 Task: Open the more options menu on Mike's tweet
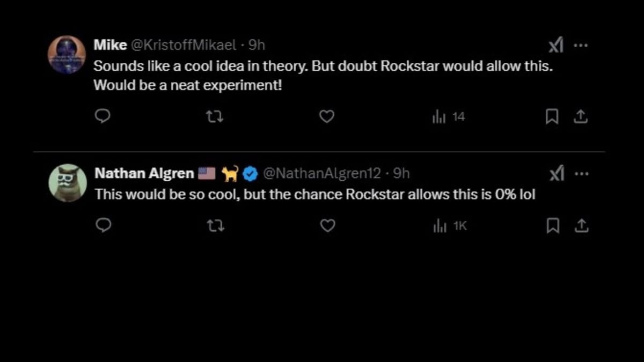pyautogui.click(x=581, y=45)
